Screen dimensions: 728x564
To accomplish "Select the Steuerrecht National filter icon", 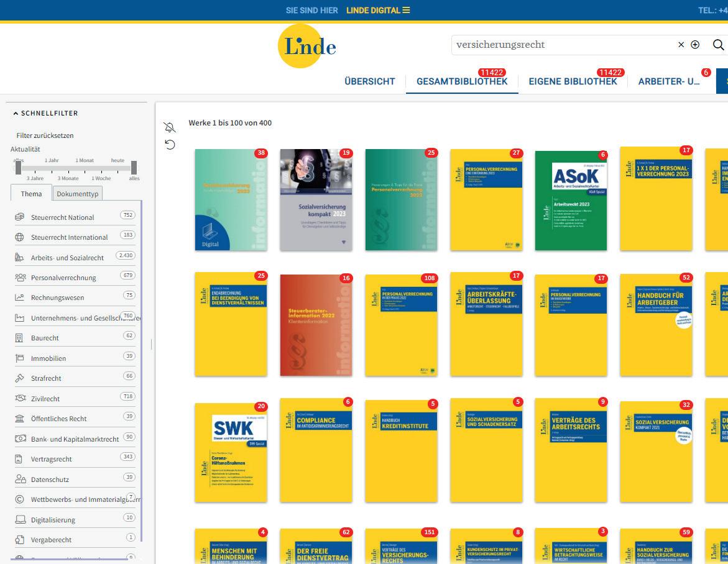I will coord(19,217).
